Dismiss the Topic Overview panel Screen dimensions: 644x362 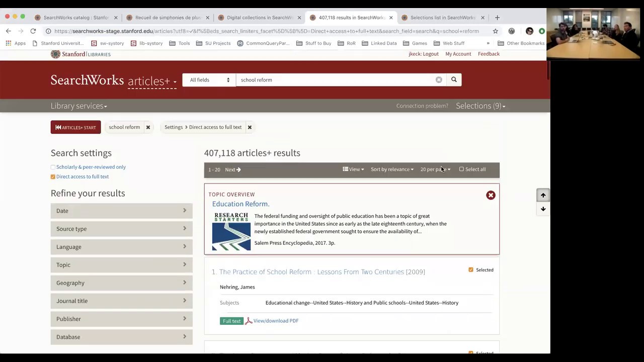coord(491,195)
